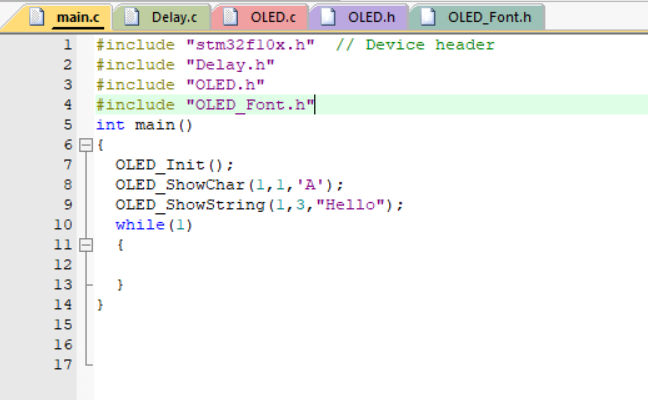Click line number 1 in the gutter
The width and height of the screenshot is (648, 400).
(68, 45)
